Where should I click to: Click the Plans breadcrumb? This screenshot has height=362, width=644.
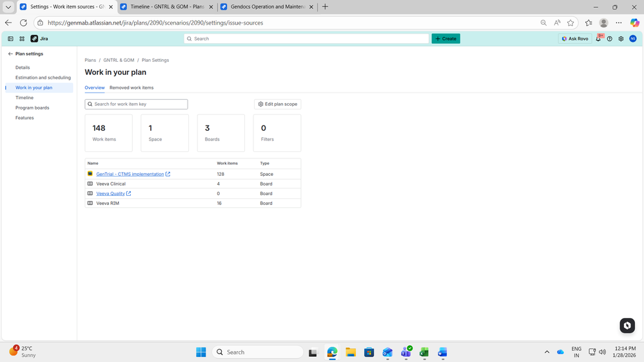pos(90,60)
